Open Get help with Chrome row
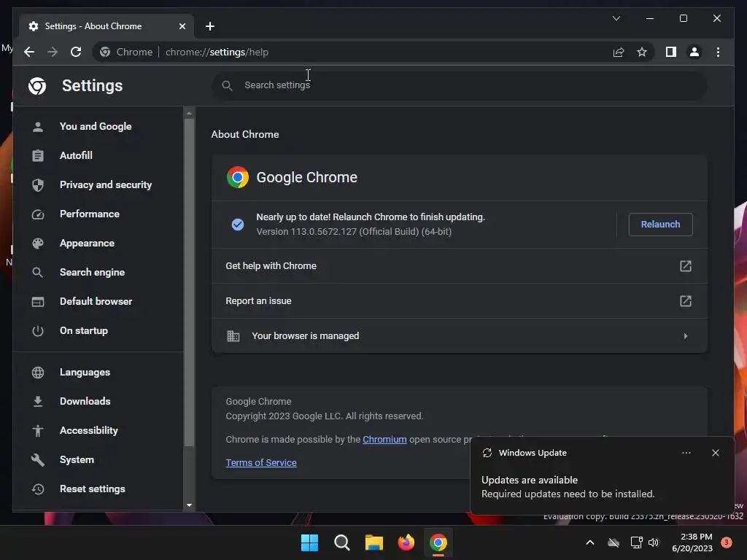 460,265
